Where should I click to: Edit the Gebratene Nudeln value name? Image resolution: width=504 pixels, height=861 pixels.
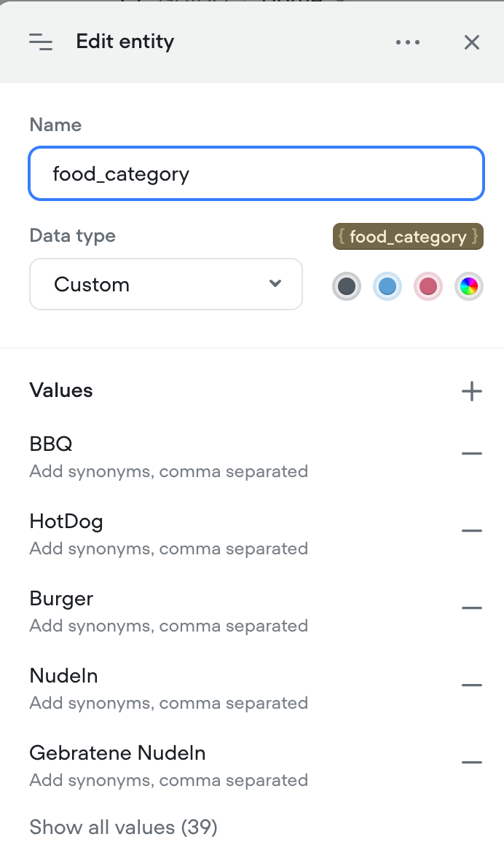(x=117, y=752)
